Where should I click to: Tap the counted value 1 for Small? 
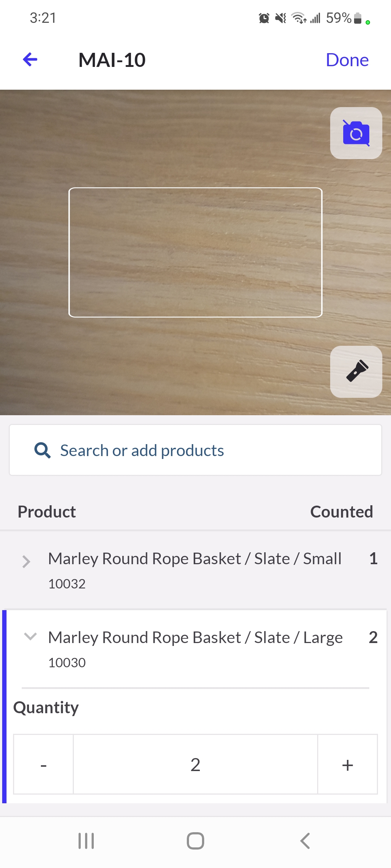point(373,559)
